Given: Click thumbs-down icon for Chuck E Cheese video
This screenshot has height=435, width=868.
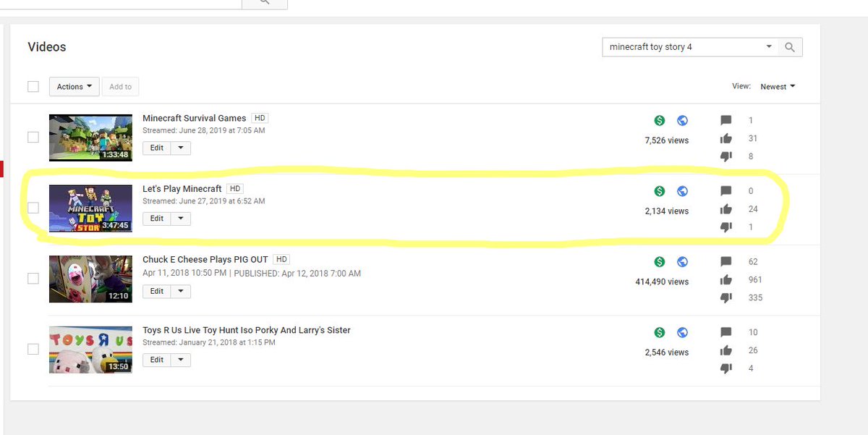Looking at the screenshot, I should (x=726, y=297).
